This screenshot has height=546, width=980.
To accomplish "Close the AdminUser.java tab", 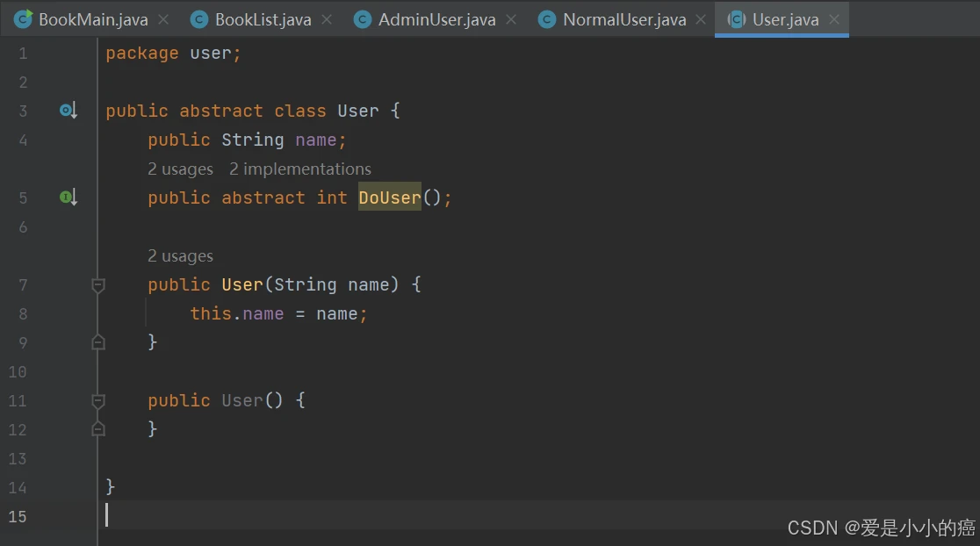I will [x=511, y=19].
